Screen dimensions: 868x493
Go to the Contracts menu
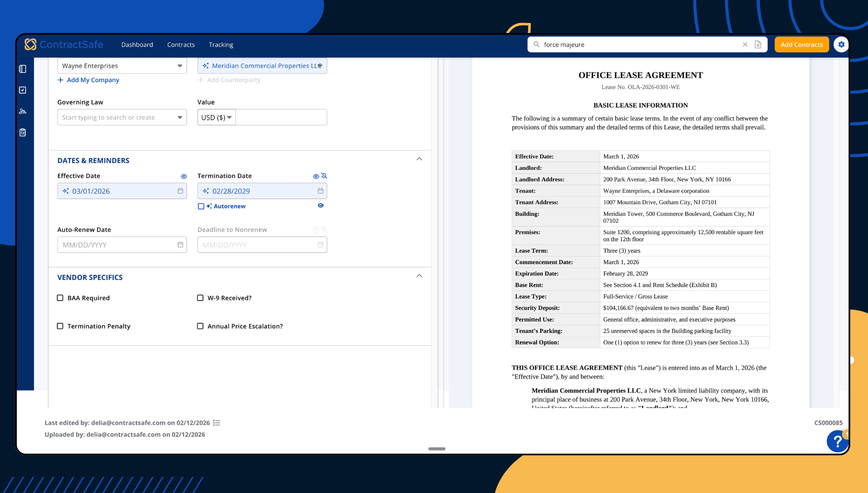pos(181,45)
